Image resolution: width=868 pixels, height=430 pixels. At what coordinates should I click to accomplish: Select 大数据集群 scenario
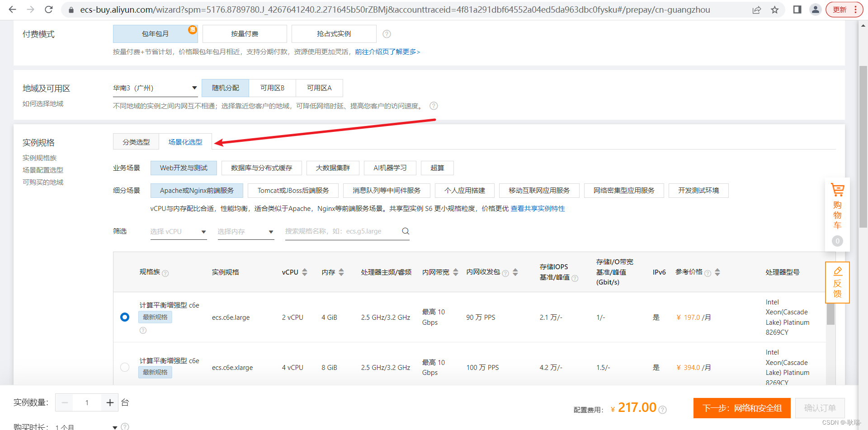click(333, 168)
